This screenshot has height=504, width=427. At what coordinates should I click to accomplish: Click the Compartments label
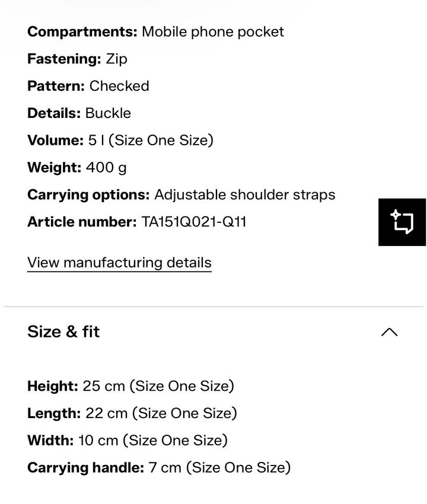pos(82,31)
